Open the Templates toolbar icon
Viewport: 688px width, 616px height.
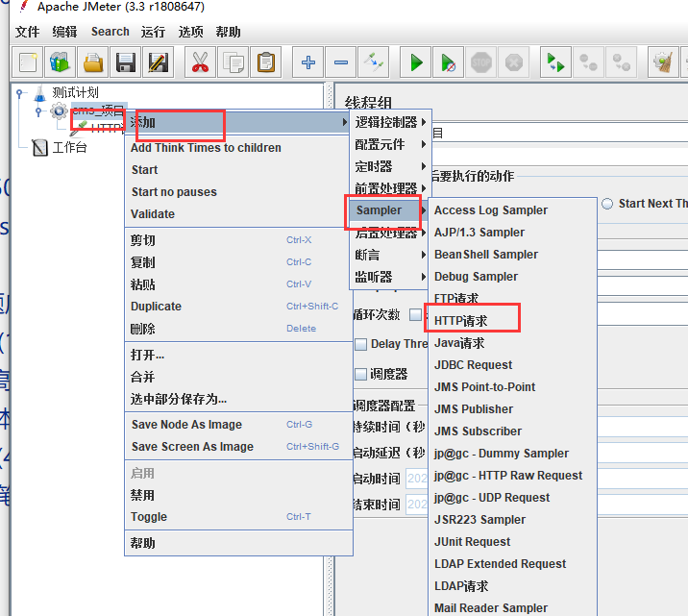pyautogui.click(x=61, y=62)
